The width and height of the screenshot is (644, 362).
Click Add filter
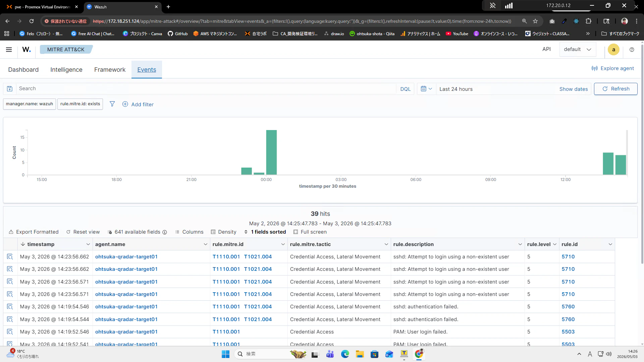click(138, 104)
